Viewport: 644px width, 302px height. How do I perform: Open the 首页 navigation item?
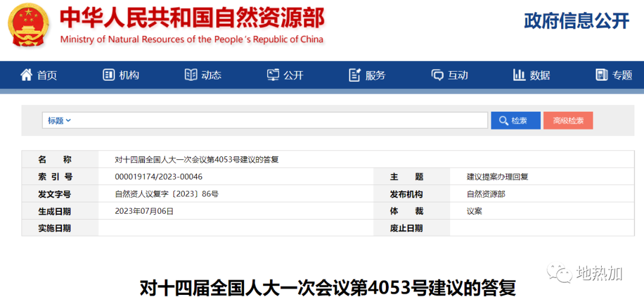click(x=39, y=75)
